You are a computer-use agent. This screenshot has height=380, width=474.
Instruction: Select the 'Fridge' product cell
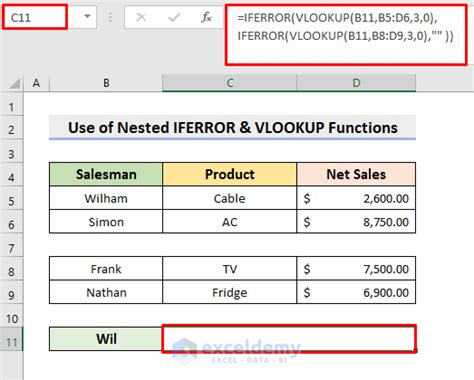point(230,292)
